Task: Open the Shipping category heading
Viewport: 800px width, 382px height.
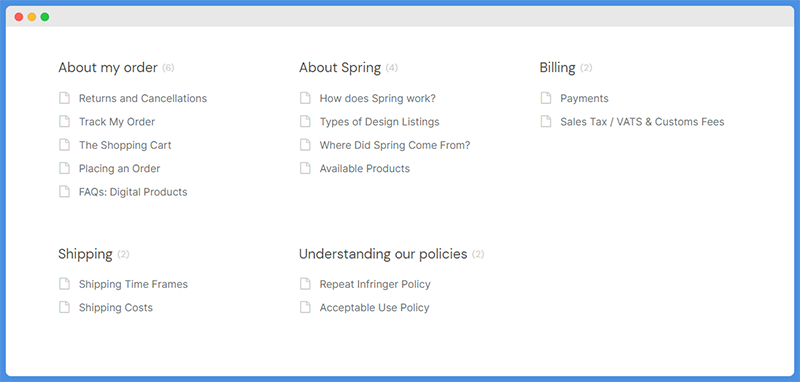Action: [x=85, y=254]
